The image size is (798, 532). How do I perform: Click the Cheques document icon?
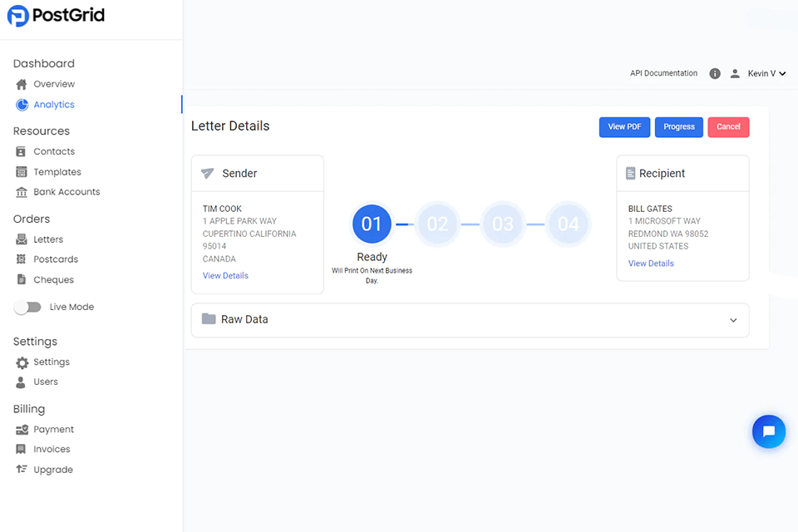[x=22, y=280]
